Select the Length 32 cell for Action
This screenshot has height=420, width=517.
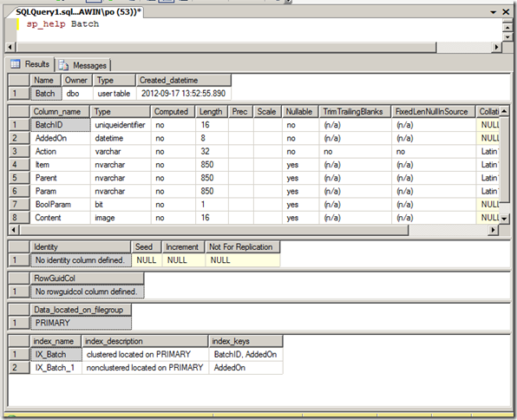(x=212, y=152)
